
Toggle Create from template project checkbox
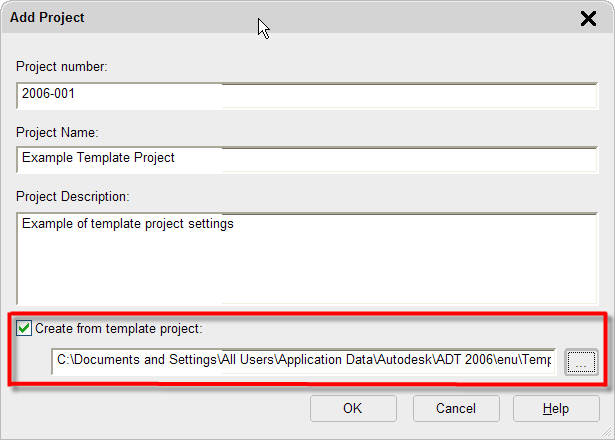(x=24, y=327)
